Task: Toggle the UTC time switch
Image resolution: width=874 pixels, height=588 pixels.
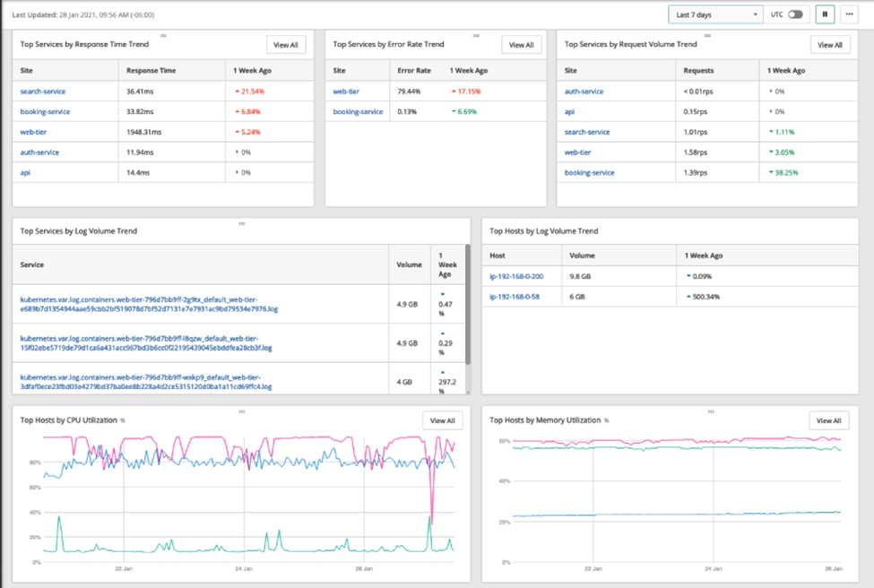Action: 795,14
